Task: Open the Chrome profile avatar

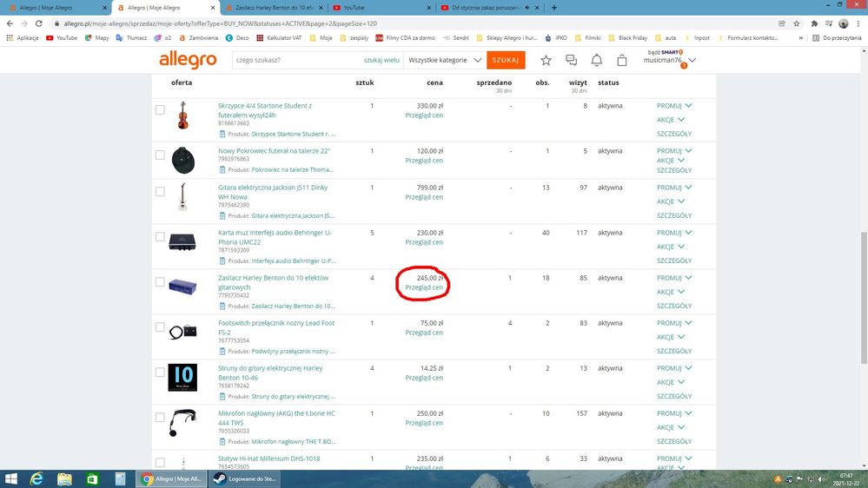Action: pos(843,23)
